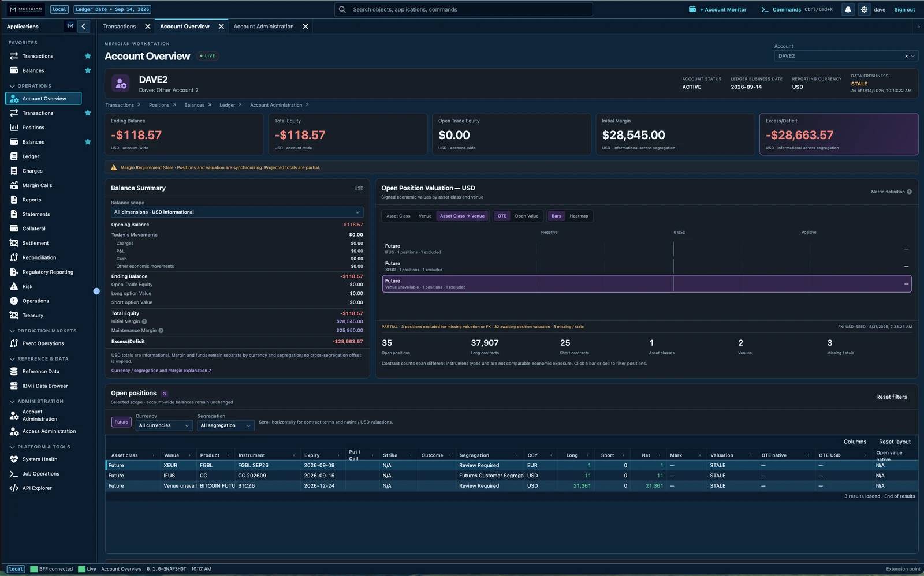Open settings gear icon in header

pyautogui.click(x=864, y=9)
